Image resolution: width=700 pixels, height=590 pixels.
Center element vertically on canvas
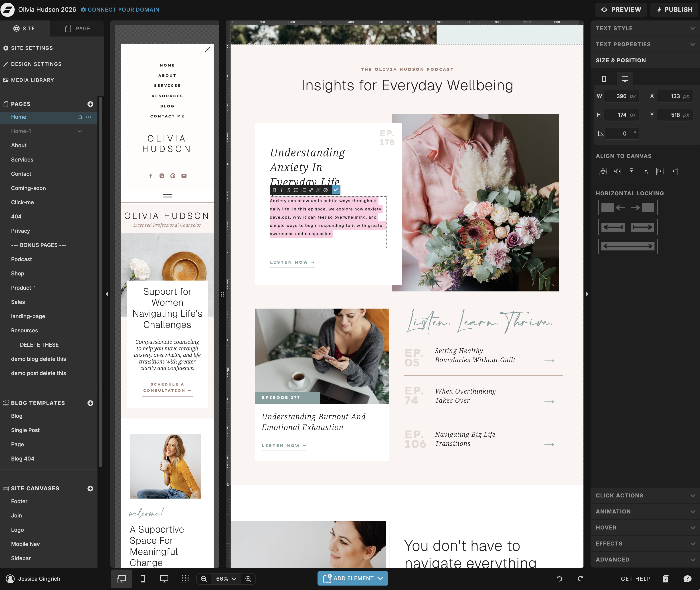click(x=603, y=171)
